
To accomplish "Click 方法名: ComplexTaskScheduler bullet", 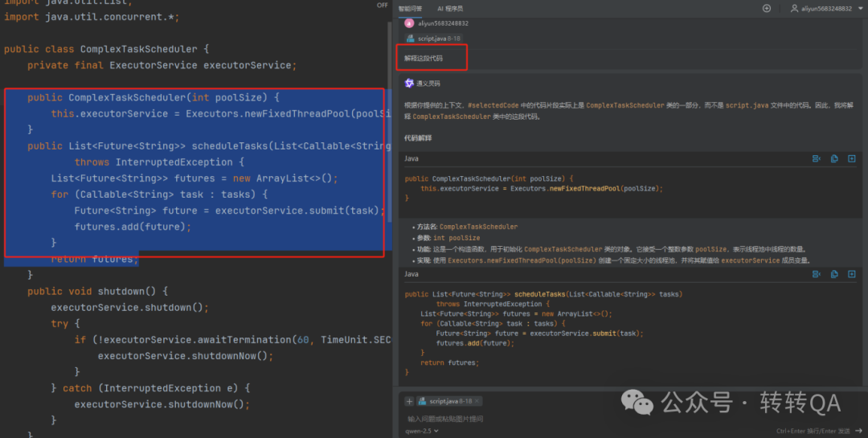I will click(x=467, y=227).
